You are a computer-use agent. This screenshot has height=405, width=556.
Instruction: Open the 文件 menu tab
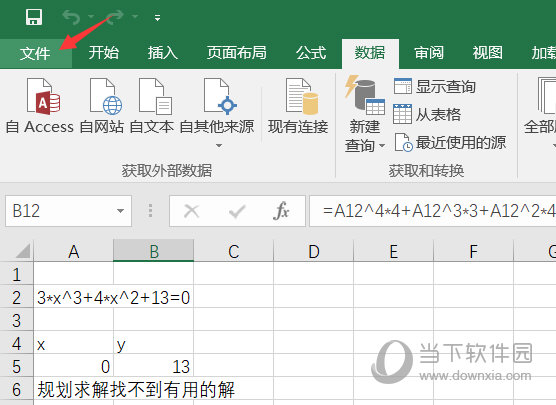[x=35, y=53]
